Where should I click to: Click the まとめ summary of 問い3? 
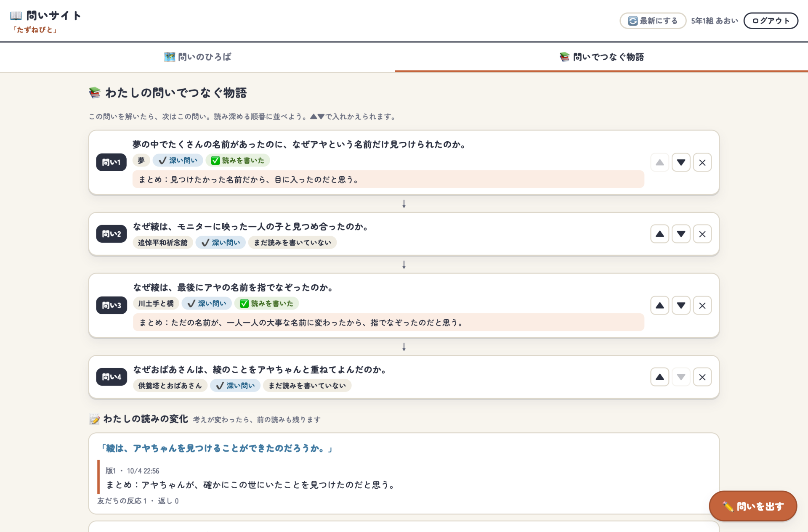pyautogui.click(x=388, y=323)
